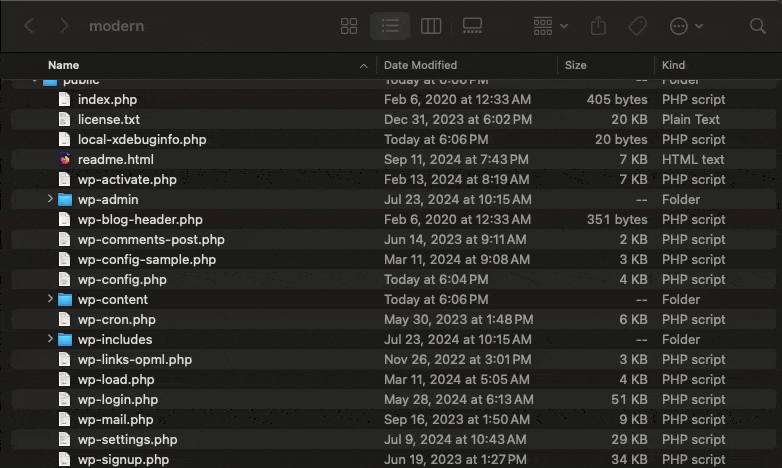Click the Edit Tags icon
Screen dimensions: 782x468
pyautogui.click(x=637, y=26)
